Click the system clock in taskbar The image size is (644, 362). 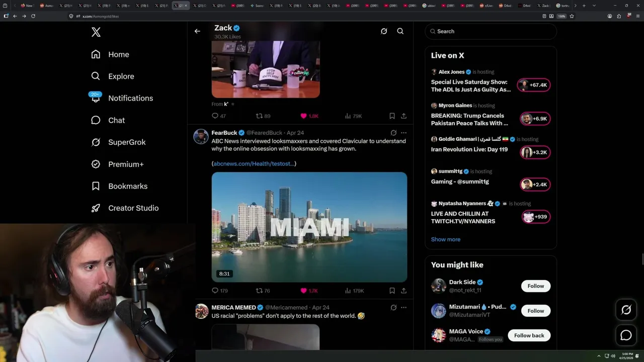[627, 355]
